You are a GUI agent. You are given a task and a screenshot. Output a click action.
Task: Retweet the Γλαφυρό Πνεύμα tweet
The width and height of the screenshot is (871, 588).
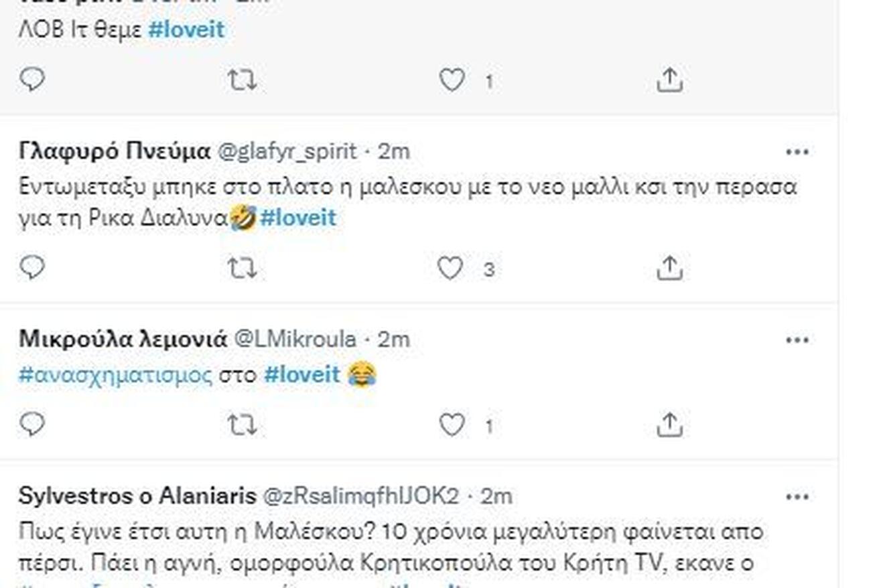pyautogui.click(x=241, y=269)
